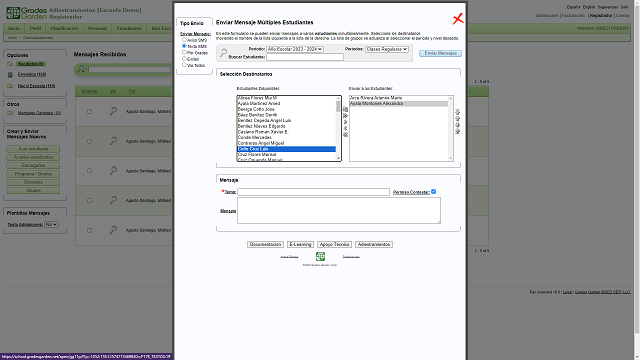The height and width of the screenshot is (360, 640).
Task: Move selected student right with single arrow
Action: 345,122
